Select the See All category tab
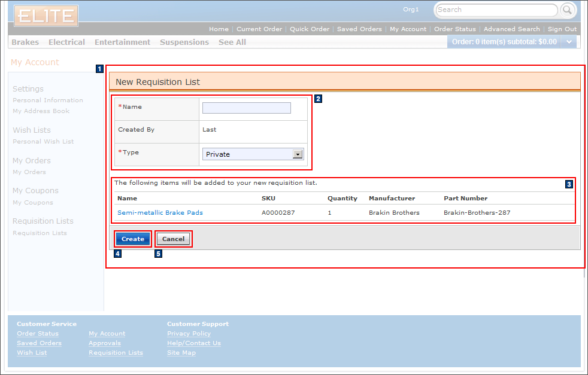 [232, 42]
